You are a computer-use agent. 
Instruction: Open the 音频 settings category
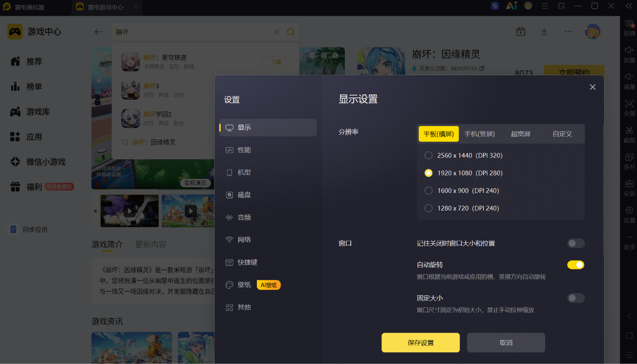(x=268, y=217)
